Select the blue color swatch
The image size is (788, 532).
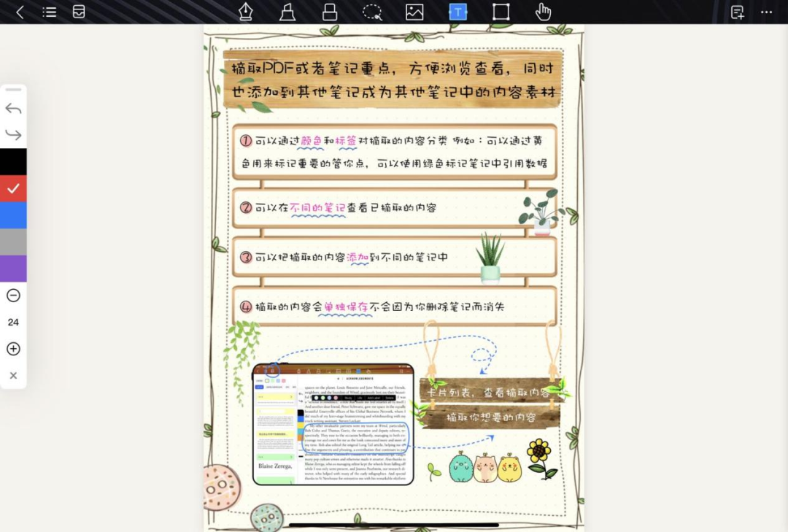click(13, 215)
